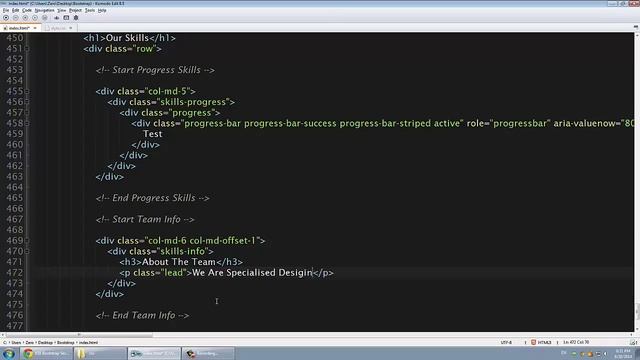
Task: Switch to the Komodo Edit taskbar button
Action: click(x=154, y=353)
